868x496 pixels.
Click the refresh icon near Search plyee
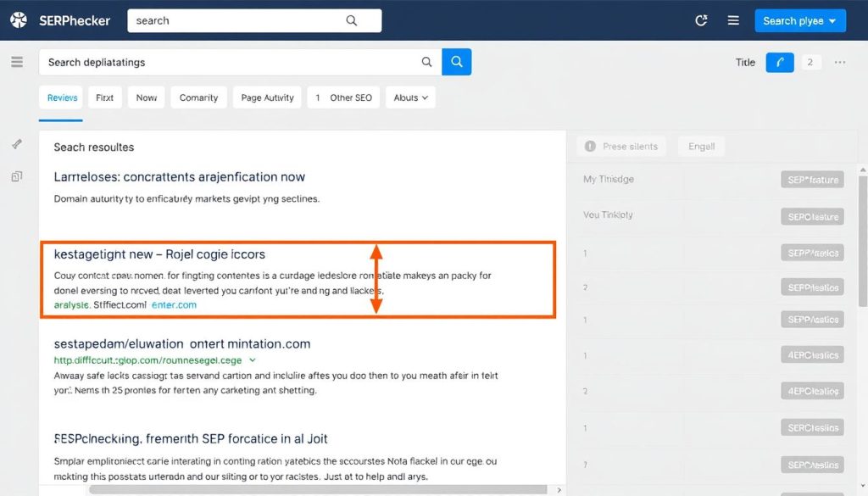[701, 20]
